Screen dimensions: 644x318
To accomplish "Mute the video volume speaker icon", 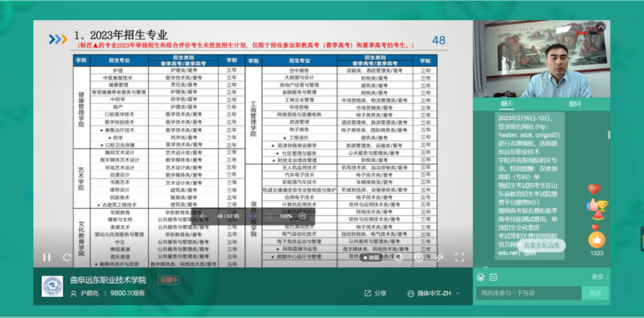I will click(398, 257).
